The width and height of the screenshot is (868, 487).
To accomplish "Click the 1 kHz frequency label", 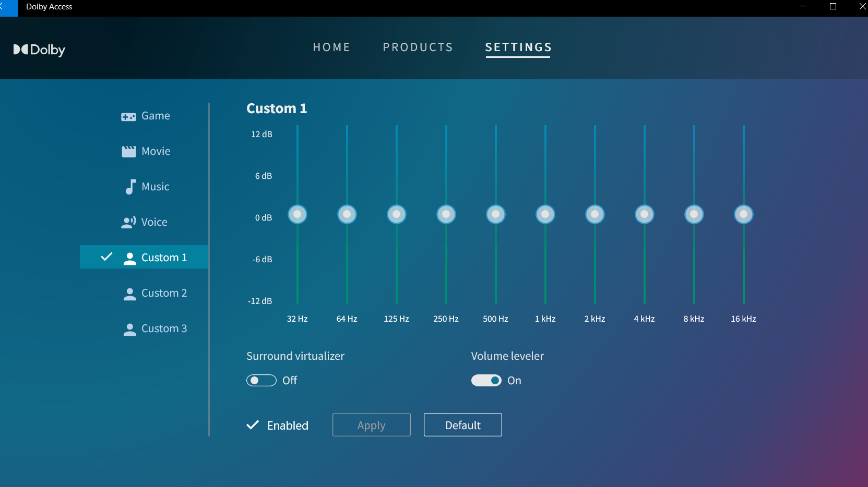I will click(545, 319).
